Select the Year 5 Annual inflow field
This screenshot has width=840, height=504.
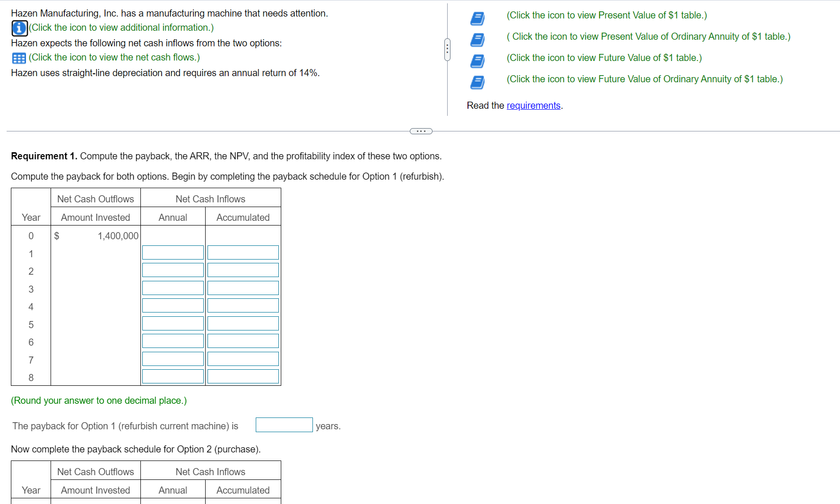[x=173, y=323]
